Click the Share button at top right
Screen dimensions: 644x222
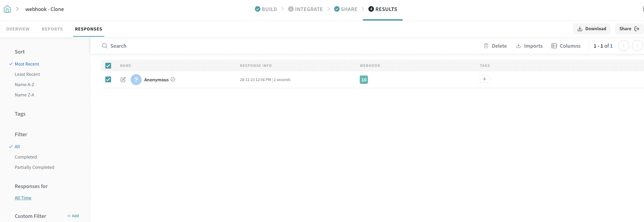click(x=629, y=29)
